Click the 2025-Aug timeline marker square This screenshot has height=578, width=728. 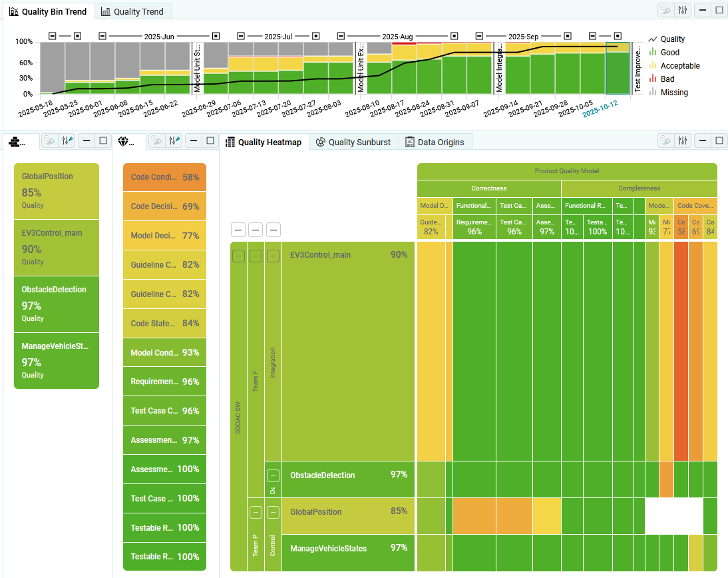(455, 36)
